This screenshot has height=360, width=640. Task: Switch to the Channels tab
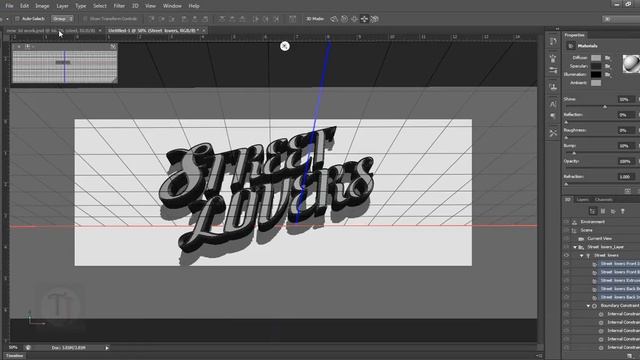604,200
